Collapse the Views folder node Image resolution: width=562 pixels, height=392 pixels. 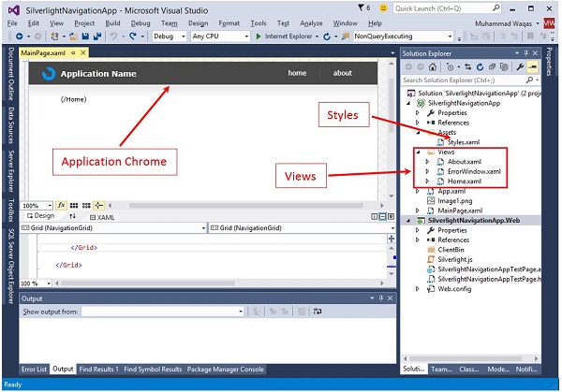418,152
